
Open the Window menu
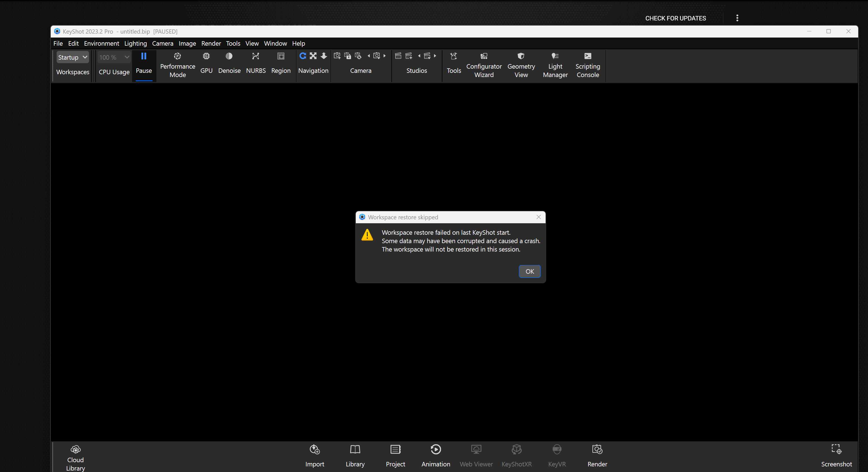275,43
